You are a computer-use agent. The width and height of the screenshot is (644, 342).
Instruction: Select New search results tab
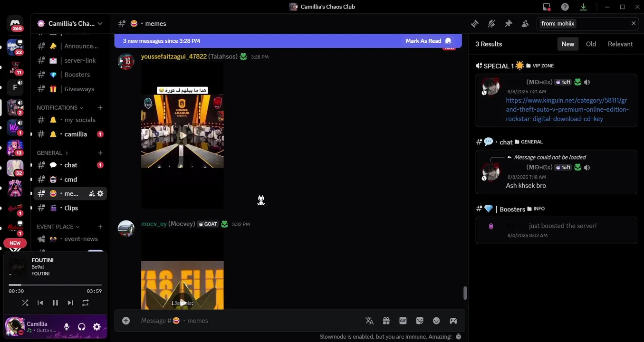point(568,44)
